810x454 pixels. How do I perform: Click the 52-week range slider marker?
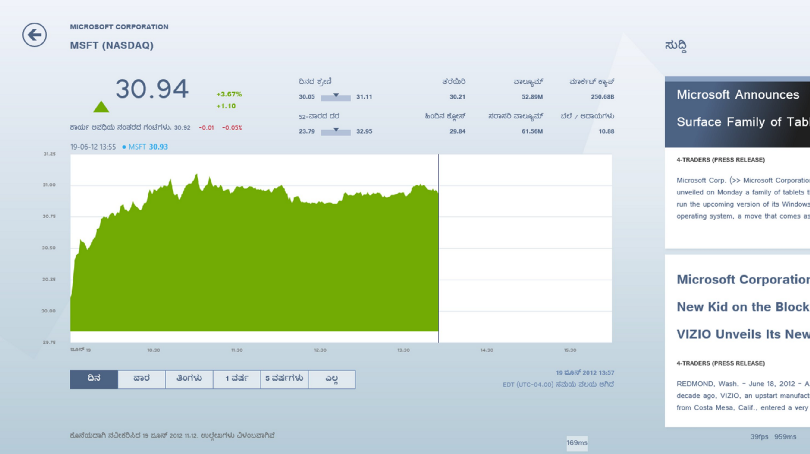(x=336, y=130)
